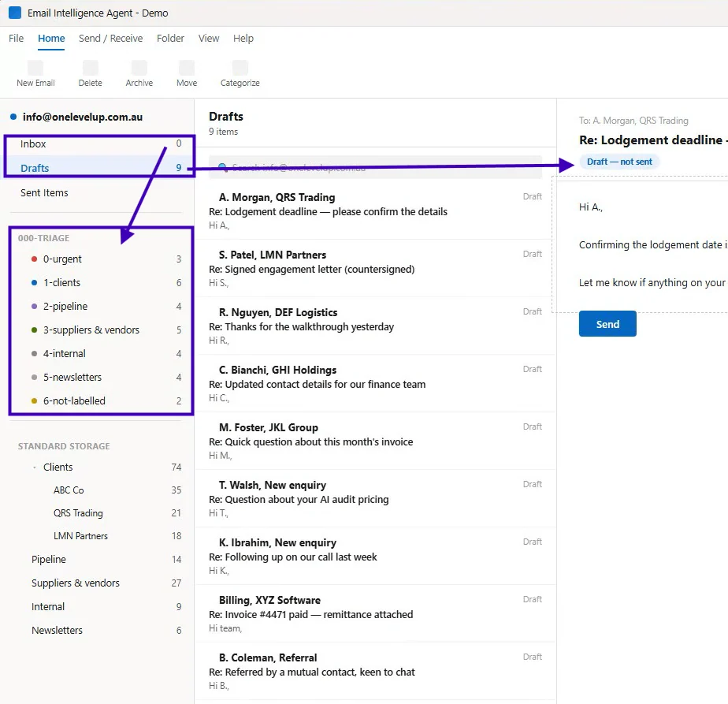Open draft to R. Nguyen, DEF Logistics
The height and width of the screenshot is (704, 728).
375,326
